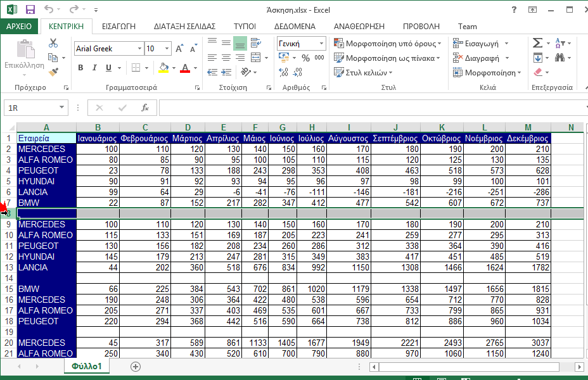The image size is (588, 380).
Task: Switch to ΕΙΣΑΓΩΓΗ ribbon tab
Action: [x=118, y=26]
